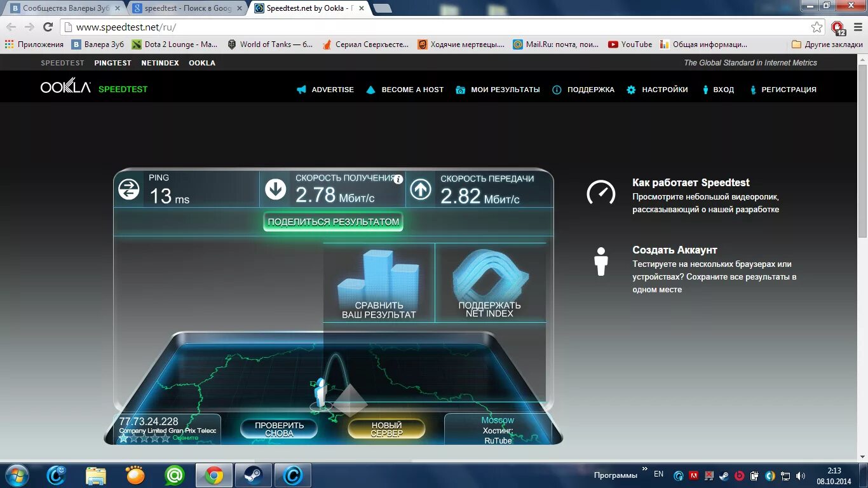Open World of Tanks bookmark
This screenshot has width=868, height=488.
[270, 44]
